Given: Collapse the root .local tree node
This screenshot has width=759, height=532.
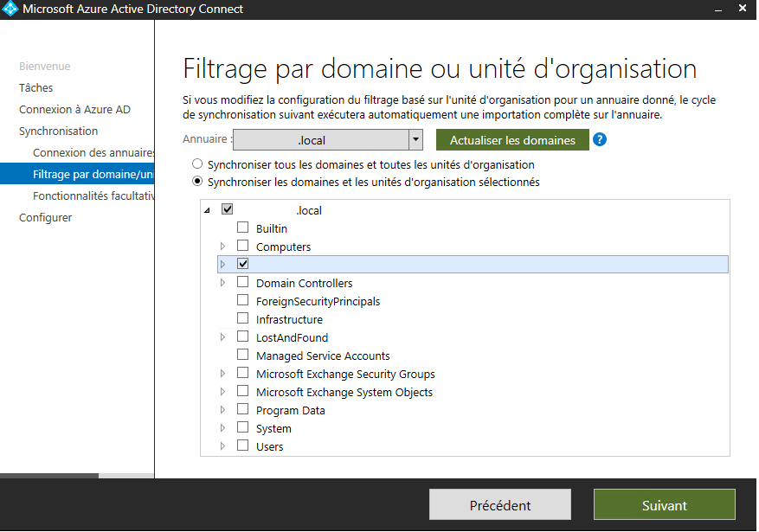Looking at the screenshot, I should coord(207,210).
